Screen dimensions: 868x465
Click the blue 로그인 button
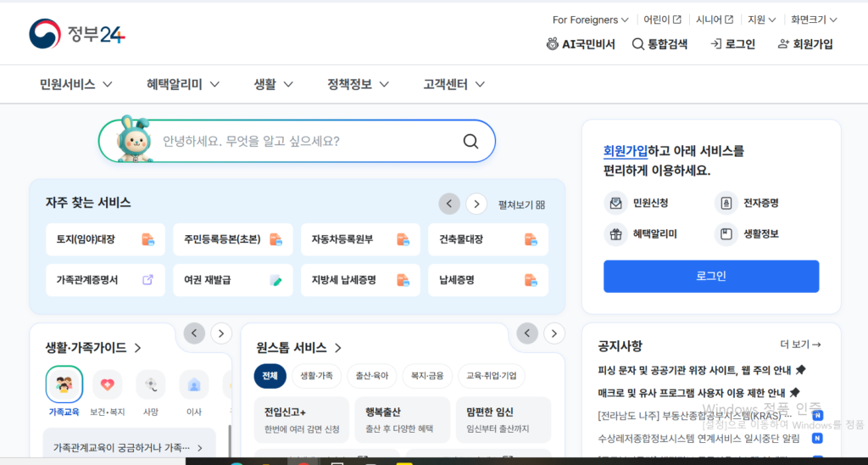click(x=711, y=276)
